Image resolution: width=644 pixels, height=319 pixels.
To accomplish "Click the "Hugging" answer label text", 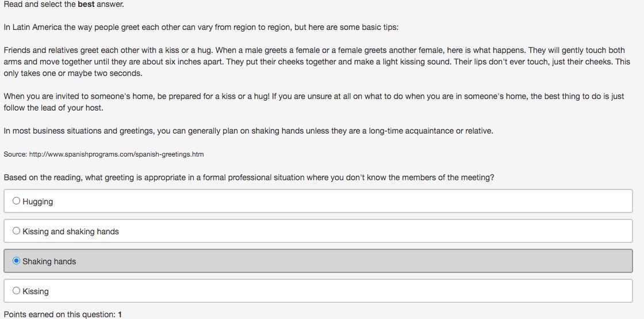I will 38,202.
